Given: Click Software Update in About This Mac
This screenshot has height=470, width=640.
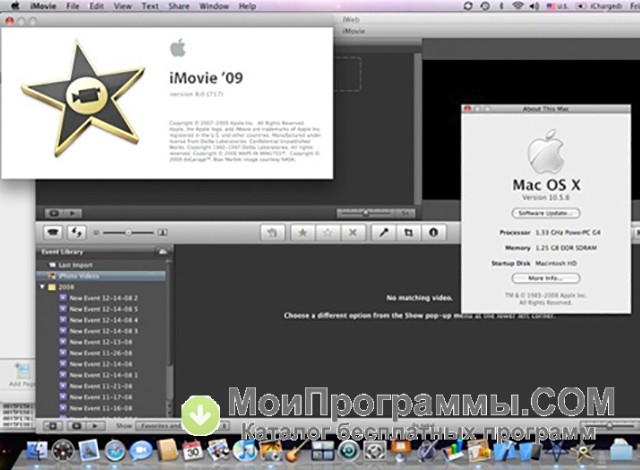Looking at the screenshot, I should coord(546,213).
